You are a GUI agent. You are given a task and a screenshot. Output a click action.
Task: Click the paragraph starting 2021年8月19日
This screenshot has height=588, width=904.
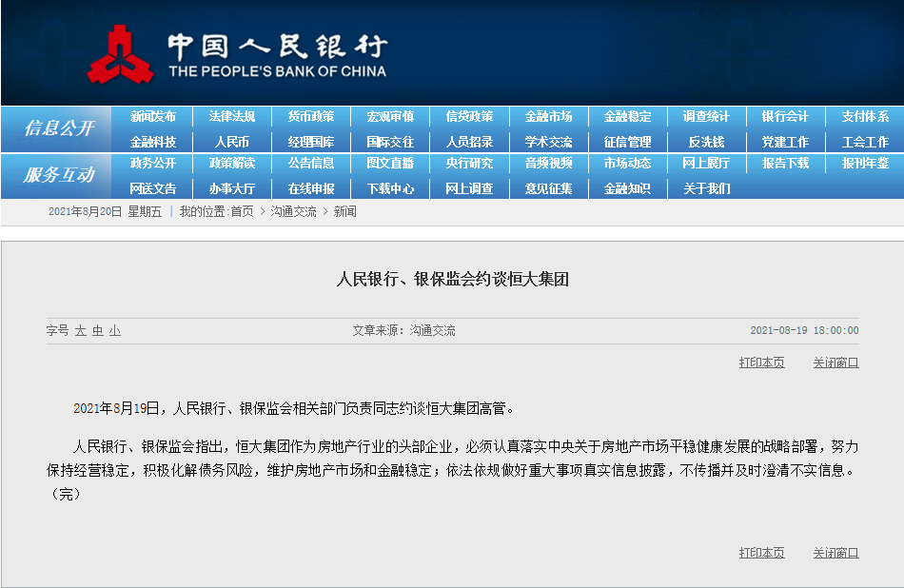click(x=294, y=409)
